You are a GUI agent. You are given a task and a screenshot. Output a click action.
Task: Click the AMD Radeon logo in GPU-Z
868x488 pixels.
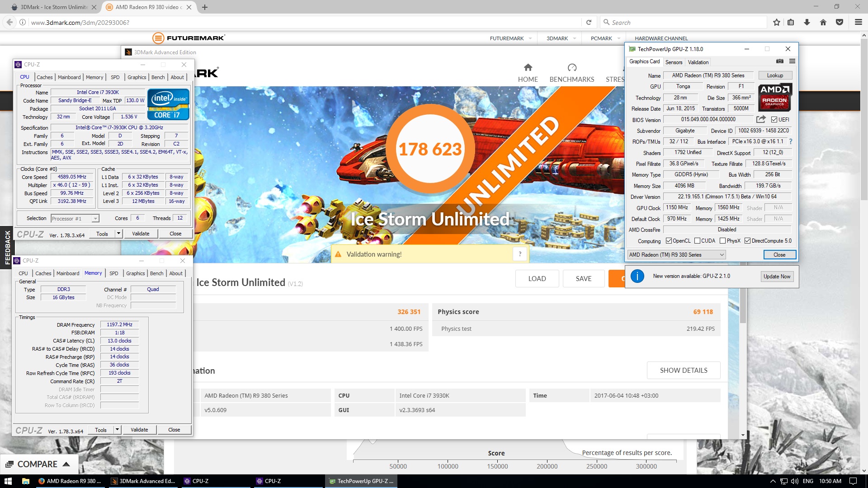tap(775, 98)
